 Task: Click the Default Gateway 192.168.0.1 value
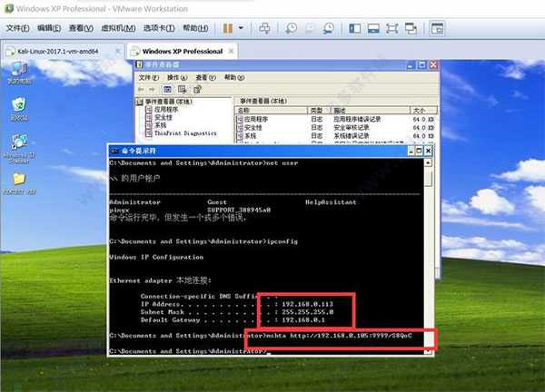[x=303, y=319]
